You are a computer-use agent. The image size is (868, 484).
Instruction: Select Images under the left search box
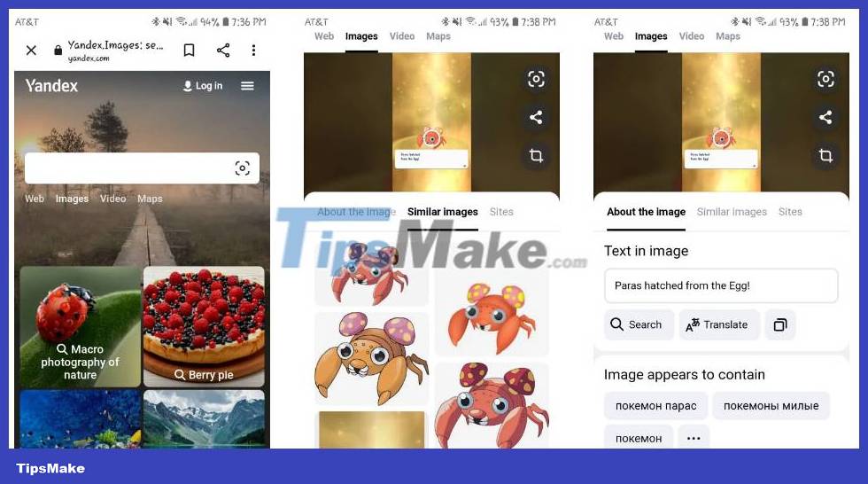(72, 199)
